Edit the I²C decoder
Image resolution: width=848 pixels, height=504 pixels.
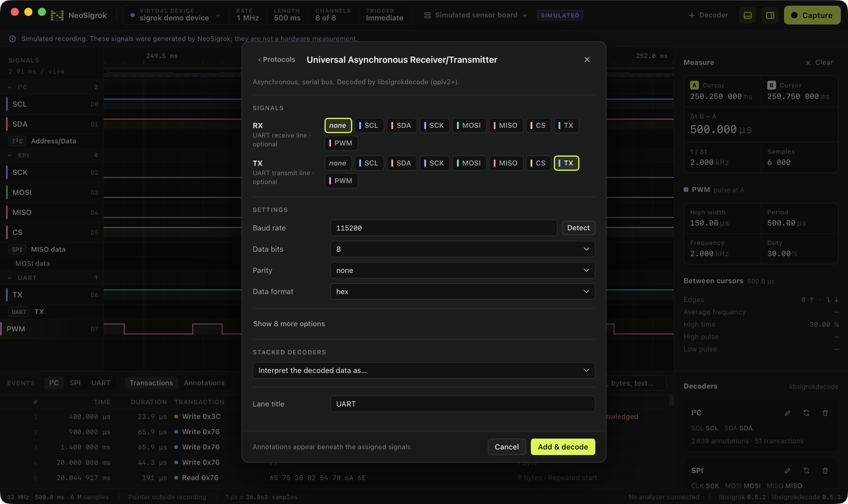pyautogui.click(x=787, y=413)
